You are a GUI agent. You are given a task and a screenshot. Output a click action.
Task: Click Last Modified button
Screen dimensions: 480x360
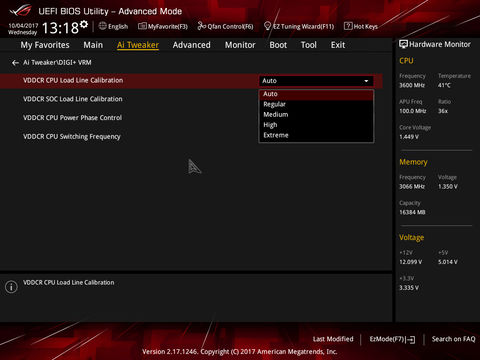(333, 339)
